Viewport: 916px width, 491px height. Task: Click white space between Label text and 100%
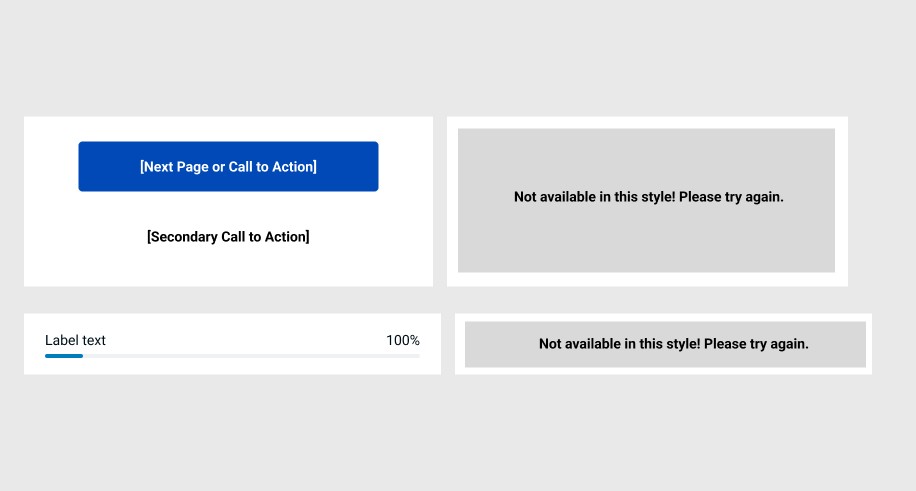click(x=245, y=340)
